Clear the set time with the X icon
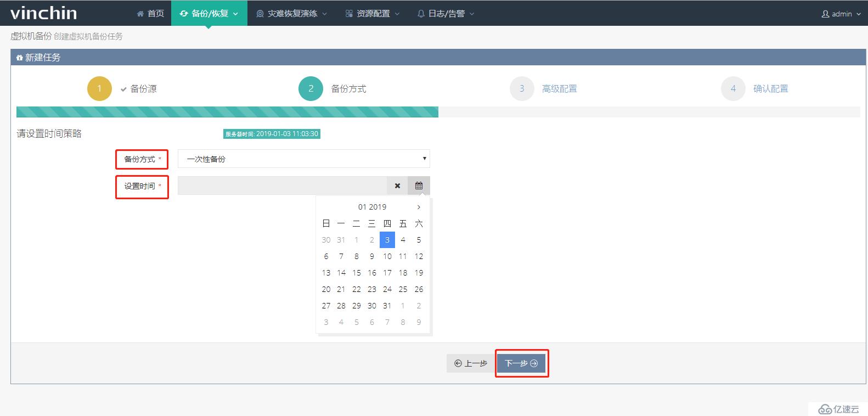 397,185
